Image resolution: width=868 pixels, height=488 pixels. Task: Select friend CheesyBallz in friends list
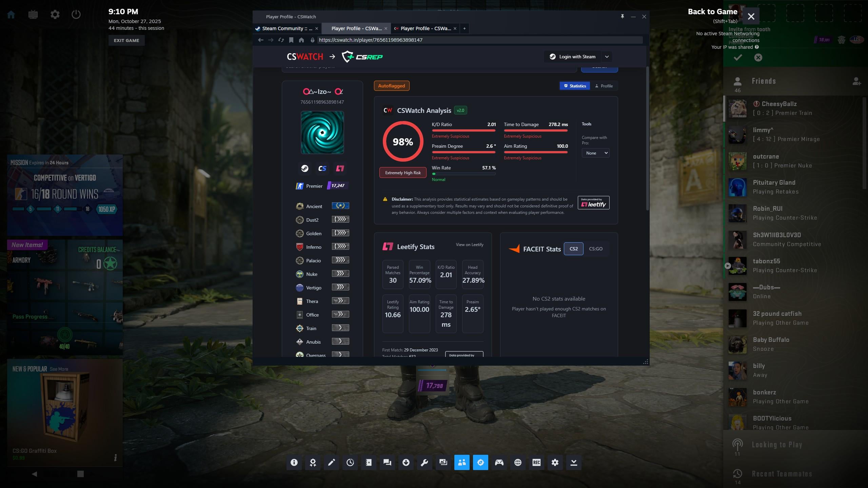click(793, 108)
